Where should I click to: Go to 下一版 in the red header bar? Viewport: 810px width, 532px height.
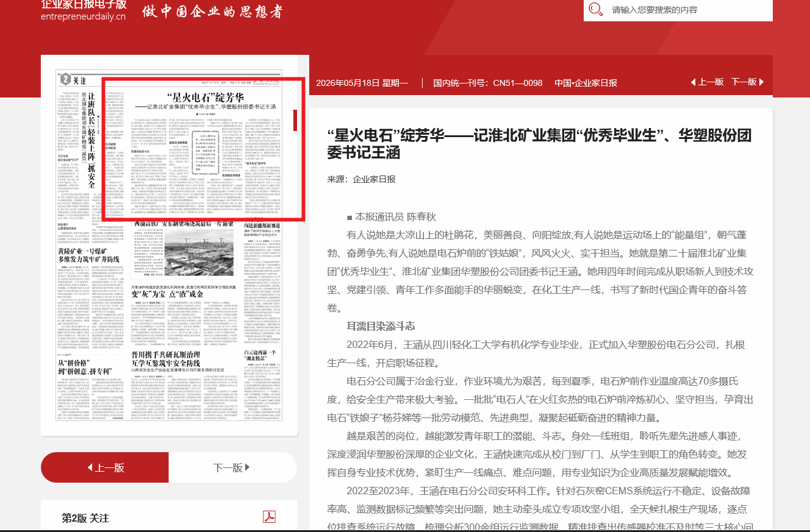[x=748, y=82]
